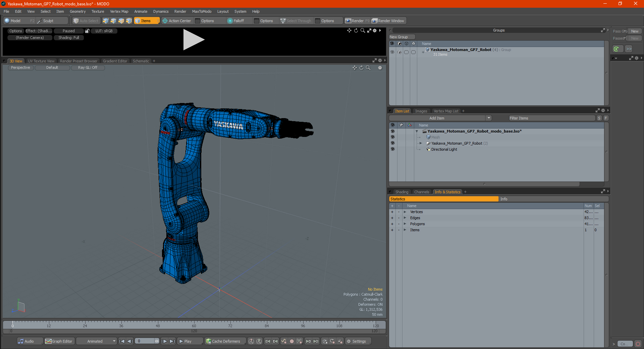Click the timeline Play button
This screenshot has height=349, width=644.
point(190,341)
